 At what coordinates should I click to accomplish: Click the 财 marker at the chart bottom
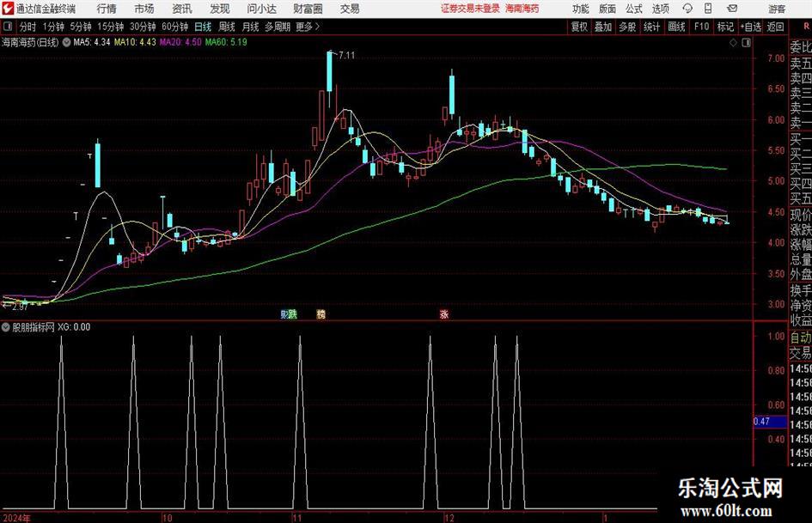click(x=284, y=313)
